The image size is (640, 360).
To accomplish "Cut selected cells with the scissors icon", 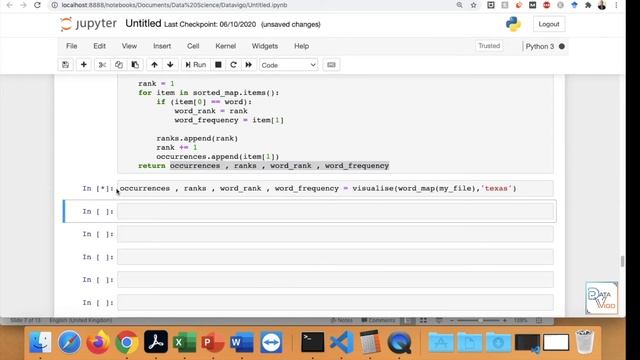I will 102,65.
